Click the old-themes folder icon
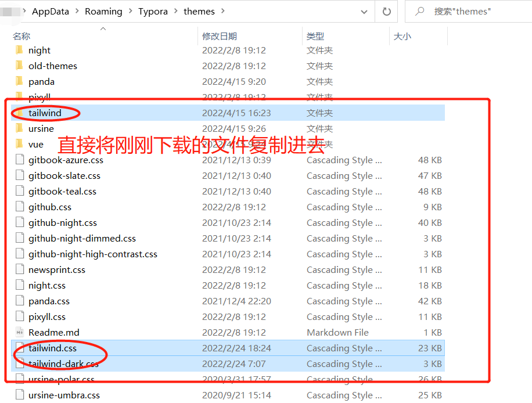Image resolution: width=532 pixels, height=403 pixels. [20, 66]
